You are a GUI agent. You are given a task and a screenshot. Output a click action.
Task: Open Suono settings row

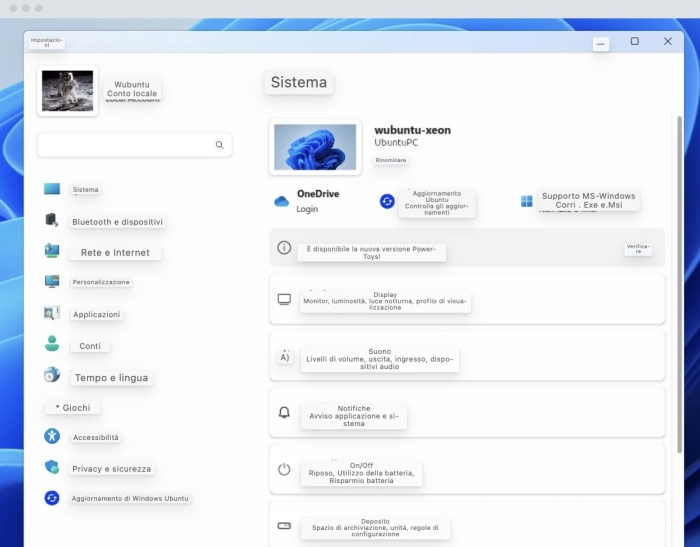pyautogui.click(x=467, y=356)
